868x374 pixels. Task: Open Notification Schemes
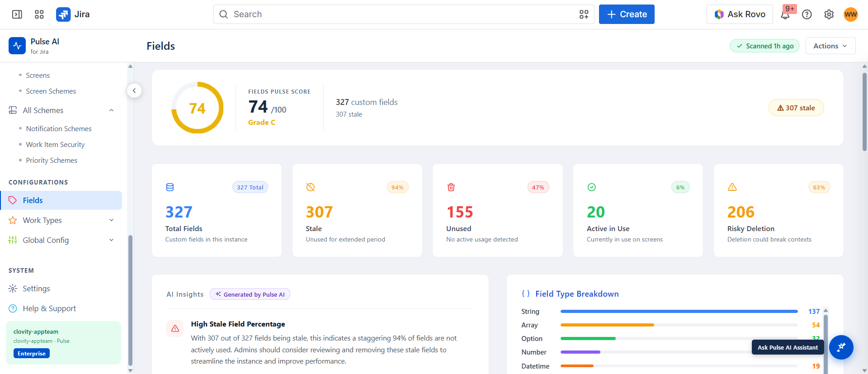pyautogui.click(x=59, y=129)
